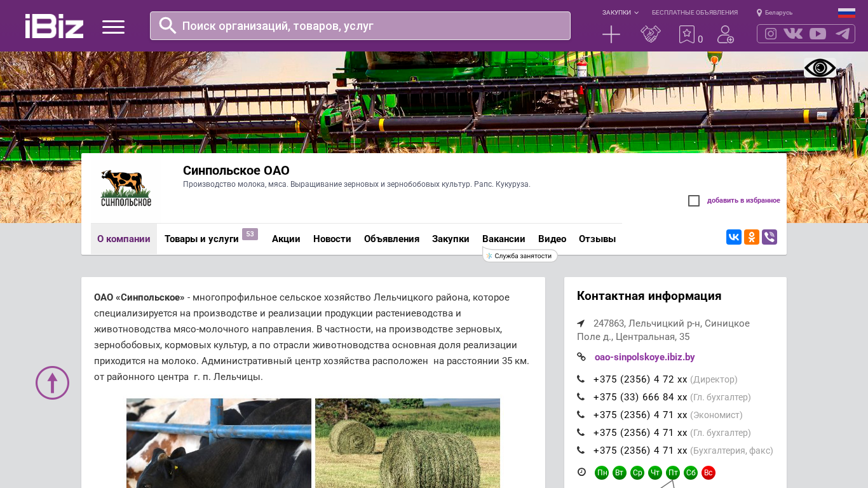Open the oao-sinpolskoye.ibiz.by link
Viewport: 868px width, 488px height.
click(x=645, y=357)
